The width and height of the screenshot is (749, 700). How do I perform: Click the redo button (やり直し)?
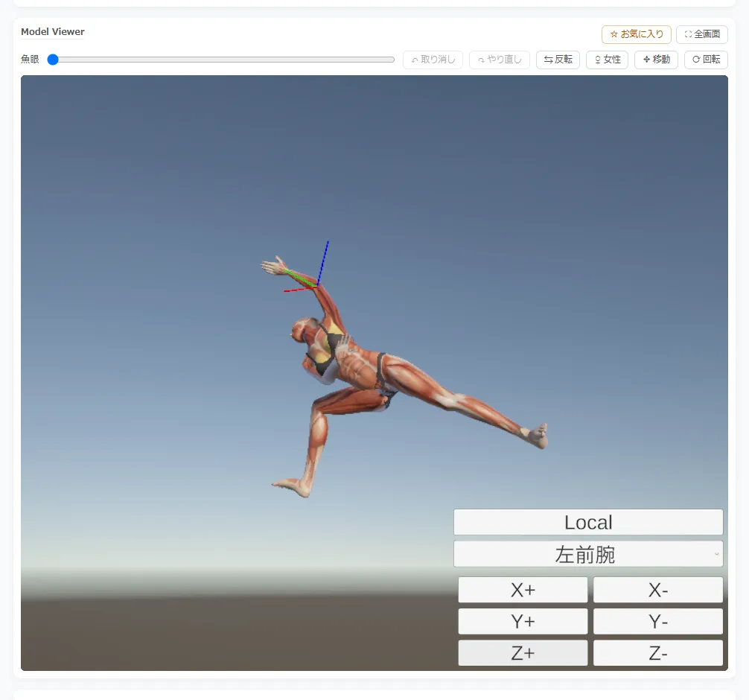click(x=499, y=60)
